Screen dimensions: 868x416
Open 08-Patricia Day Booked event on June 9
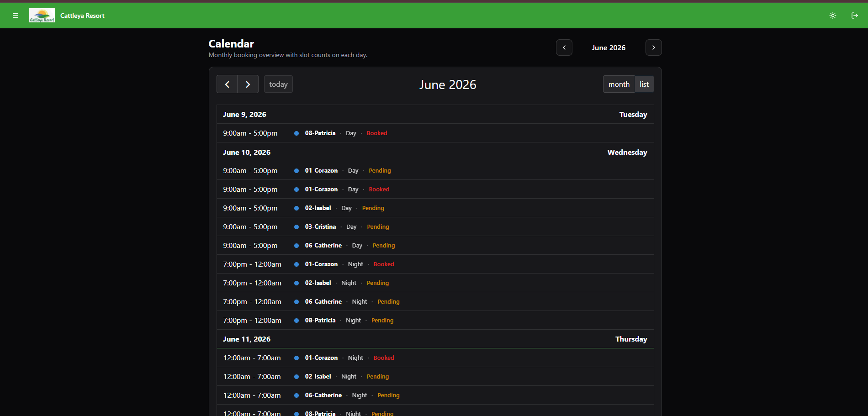coord(435,133)
